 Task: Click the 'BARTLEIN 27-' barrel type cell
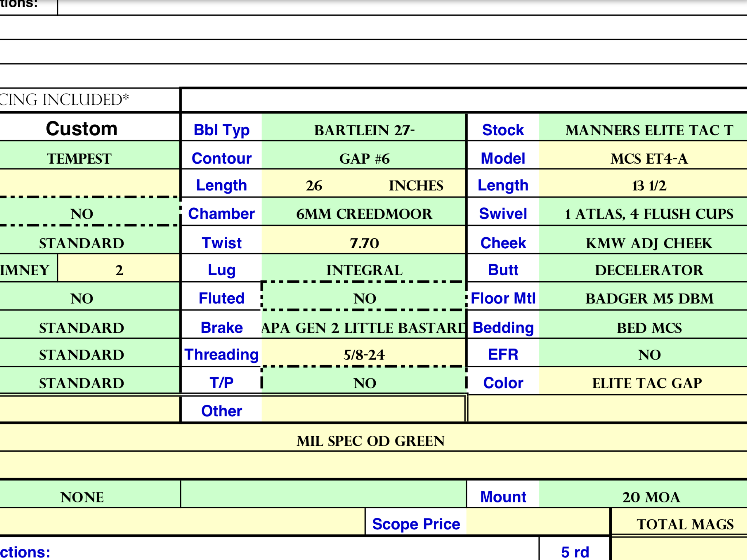click(364, 127)
